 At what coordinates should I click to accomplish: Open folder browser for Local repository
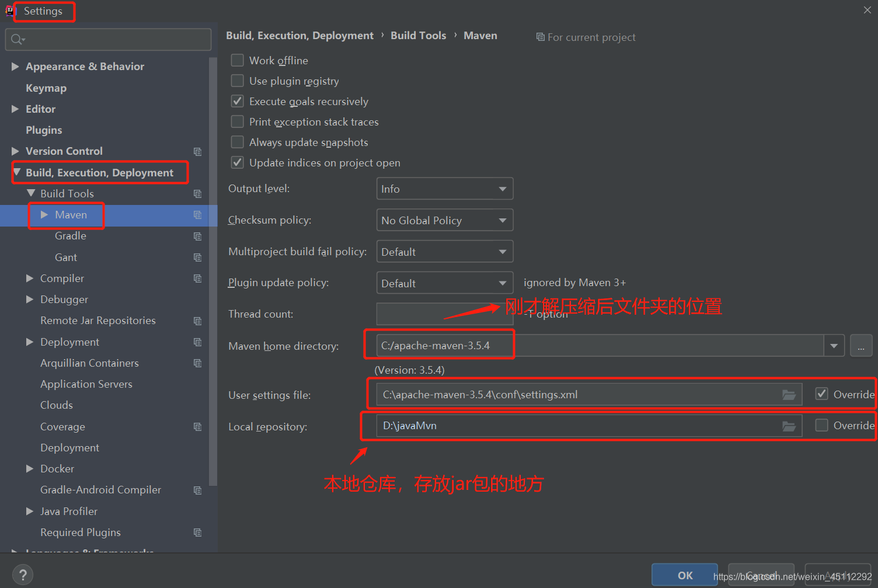coord(789,427)
